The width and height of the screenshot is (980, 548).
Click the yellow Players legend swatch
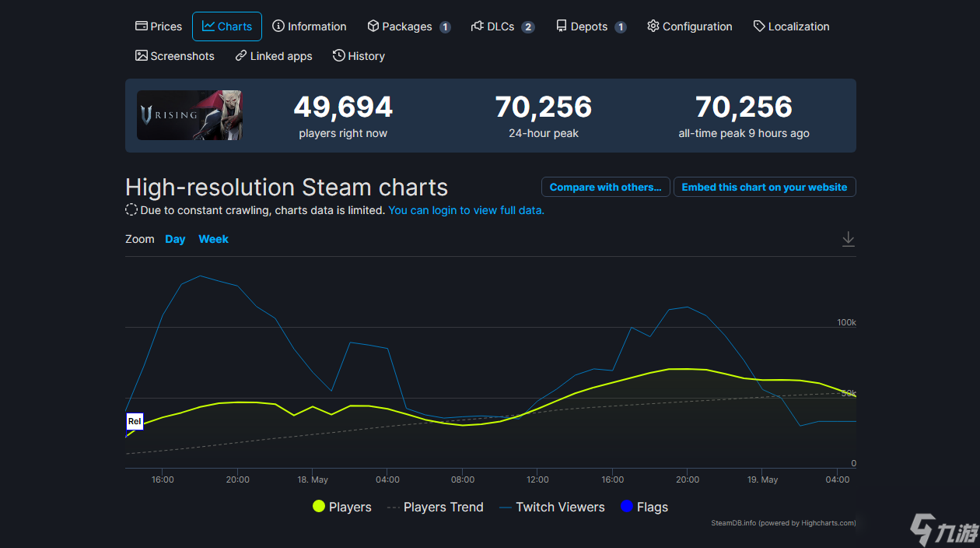(319, 507)
